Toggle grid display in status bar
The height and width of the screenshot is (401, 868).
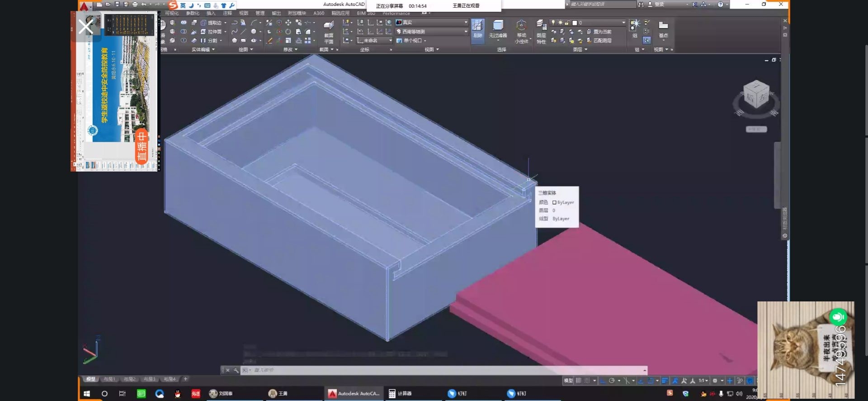point(578,381)
